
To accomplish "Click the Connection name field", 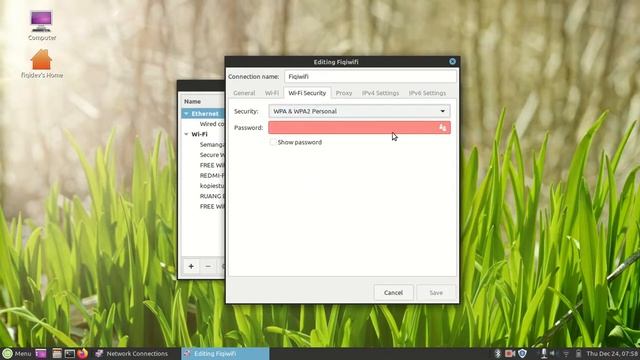I will (x=370, y=76).
